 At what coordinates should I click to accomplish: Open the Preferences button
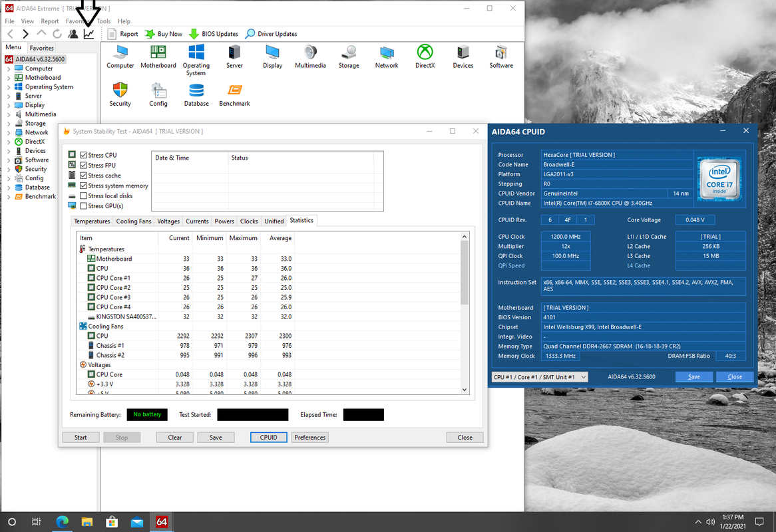coord(310,438)
